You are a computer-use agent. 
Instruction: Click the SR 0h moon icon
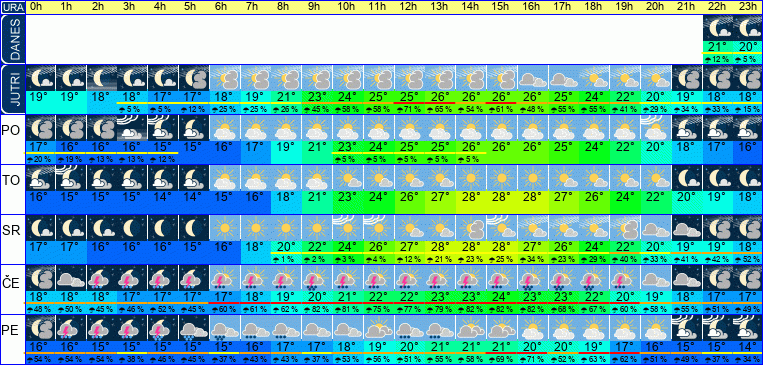point(40,228)
